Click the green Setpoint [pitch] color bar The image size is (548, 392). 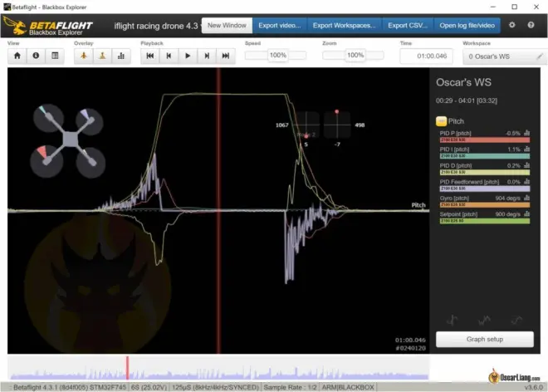485,221
